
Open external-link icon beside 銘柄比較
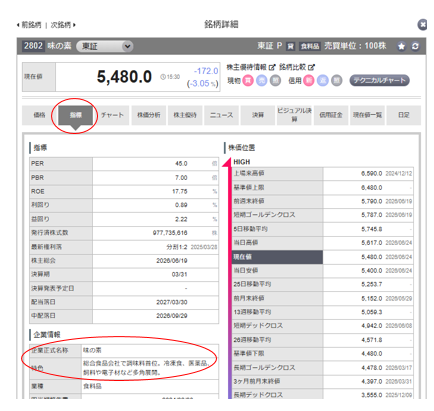311,67
